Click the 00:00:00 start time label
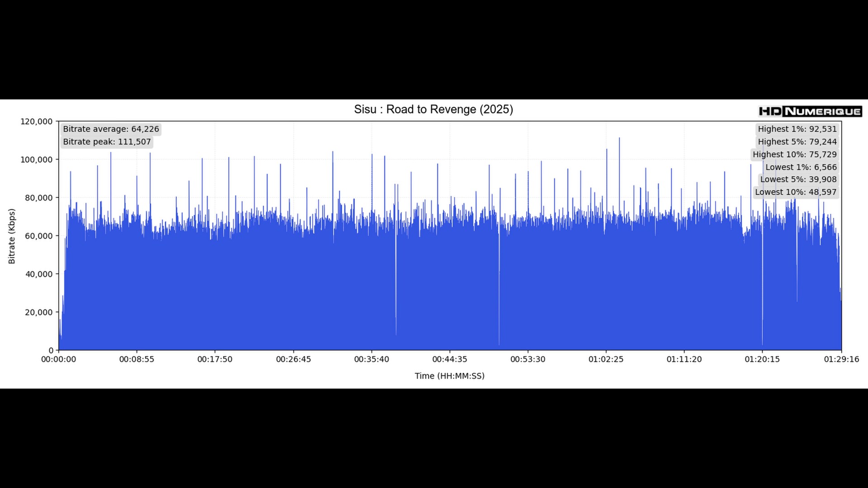The width and height of the screenshot is (868, 488). (x=59, y=359)
